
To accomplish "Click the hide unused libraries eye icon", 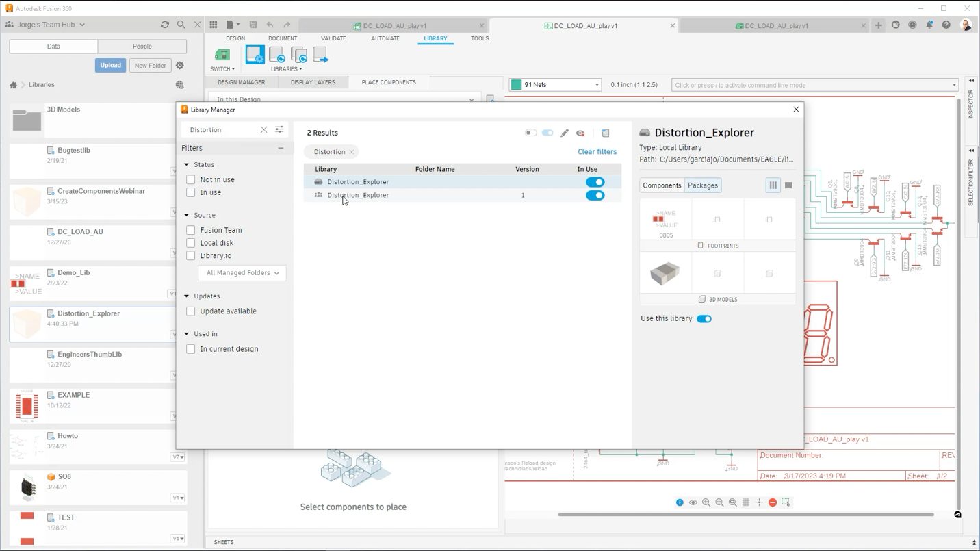I will click(x=580, y=133).
